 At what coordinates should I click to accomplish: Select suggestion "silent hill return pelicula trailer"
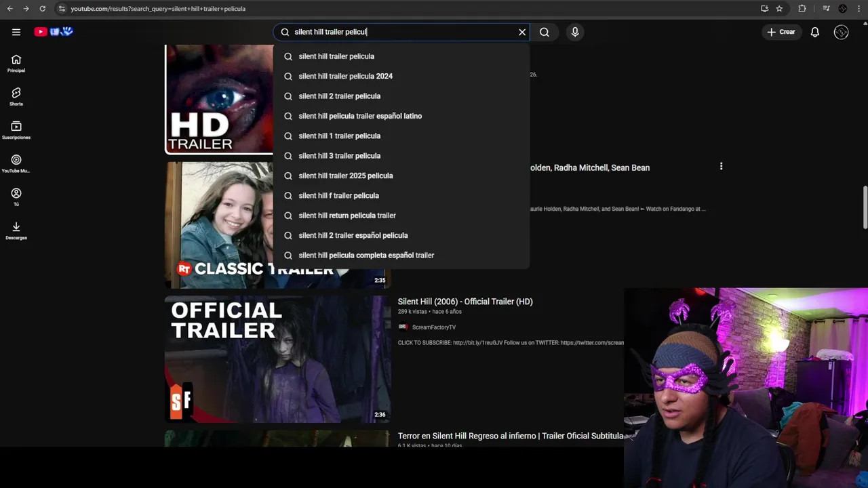tap(401, 216)
